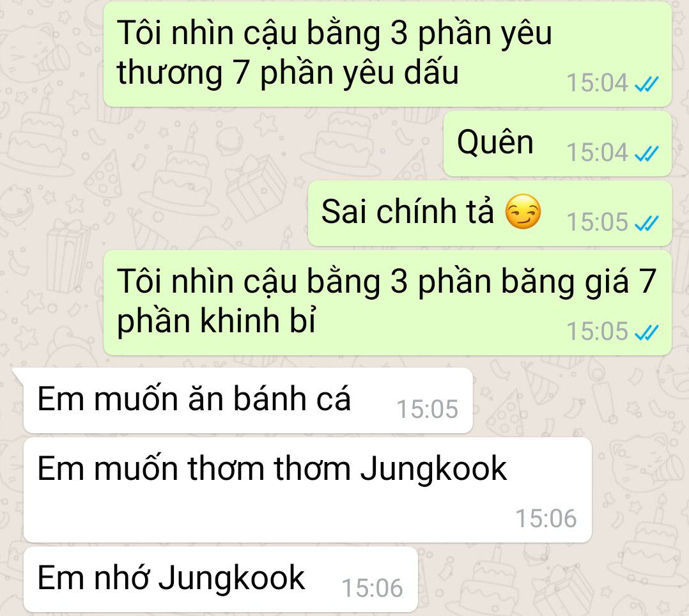Viewport: 689px width, 616px height.
Task: Select the 'Quên' message text
Action: click(495, 142)
